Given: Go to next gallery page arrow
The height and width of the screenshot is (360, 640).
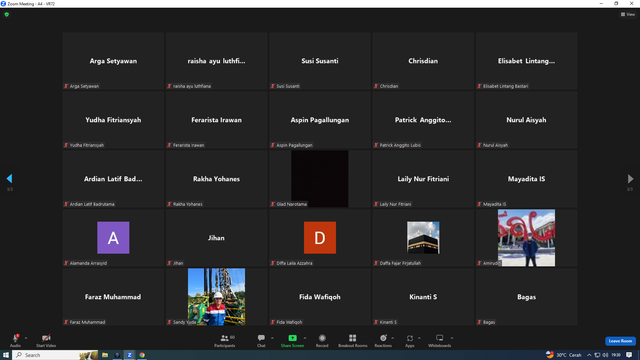Looking at the screenshot, I should (x=630, y=178).
